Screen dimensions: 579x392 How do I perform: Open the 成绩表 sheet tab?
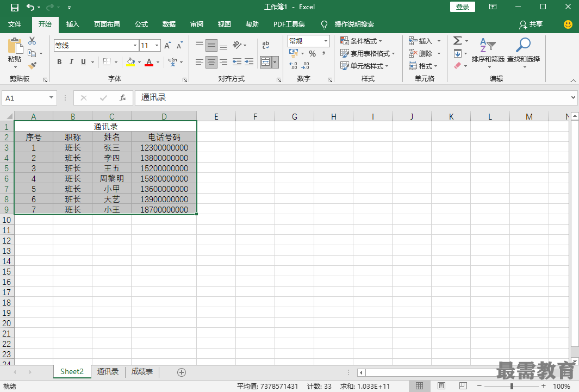(142, 372)
